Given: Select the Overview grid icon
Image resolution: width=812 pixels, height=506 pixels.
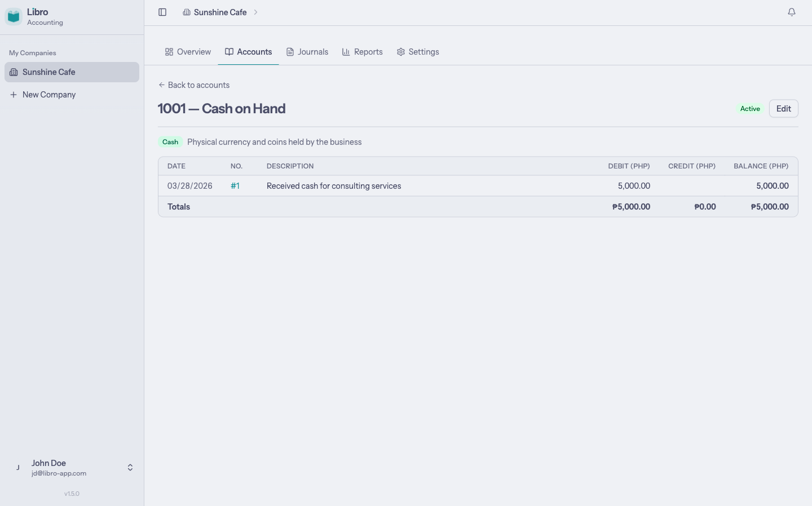Looking at the screenshot, I should point(169,51).
